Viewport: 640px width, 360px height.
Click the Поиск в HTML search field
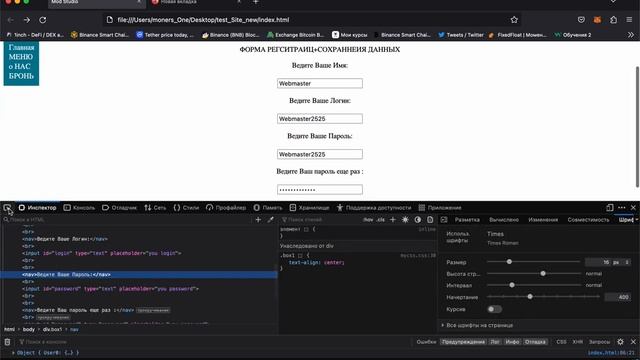(127, 220)
